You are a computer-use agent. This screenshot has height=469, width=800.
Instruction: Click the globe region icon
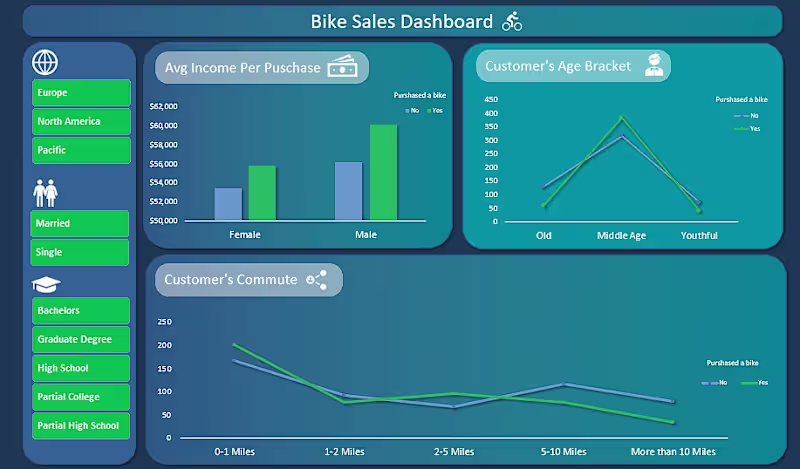[x=45, y=62]
